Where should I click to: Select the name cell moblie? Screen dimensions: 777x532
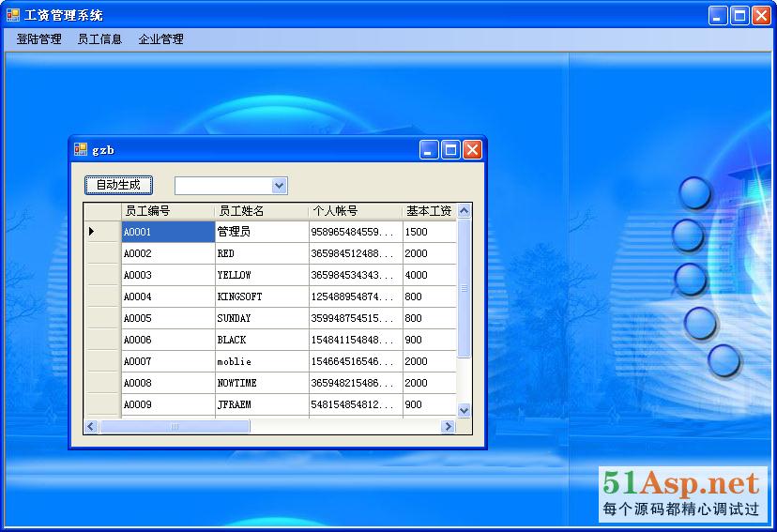(x=262, y=361)
